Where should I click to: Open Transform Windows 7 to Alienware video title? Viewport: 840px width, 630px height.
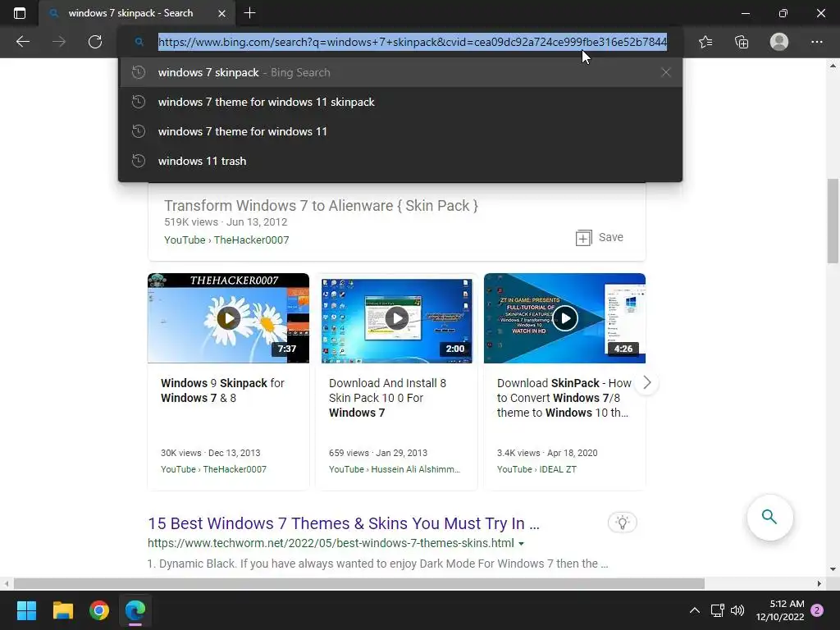pyautogui.click(x=321, y=206)
